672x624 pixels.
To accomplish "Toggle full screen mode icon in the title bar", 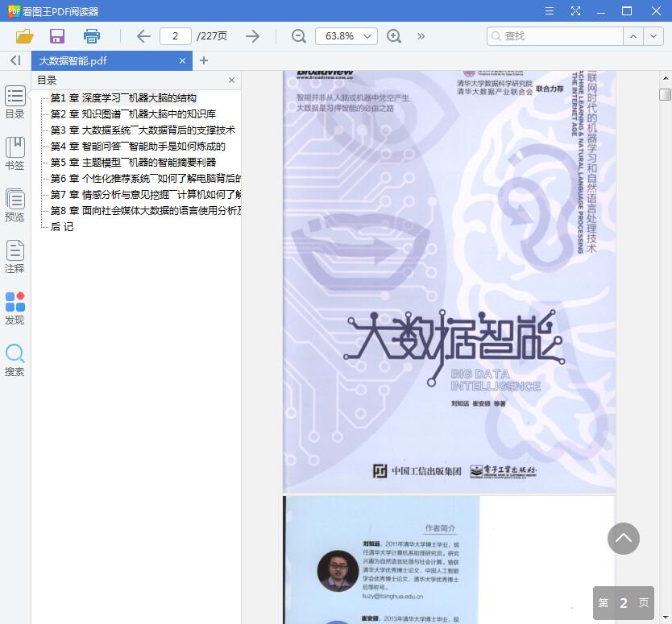I will (575, 11).
